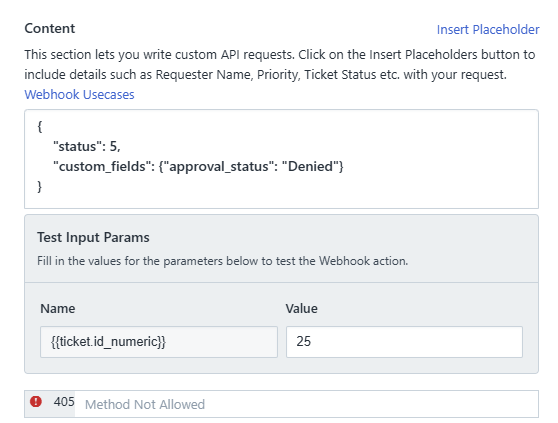558x423 pixels.
Task: Click the "approval_status" key in the JSON
Action: pyautogui.click(x=217, y=166)
